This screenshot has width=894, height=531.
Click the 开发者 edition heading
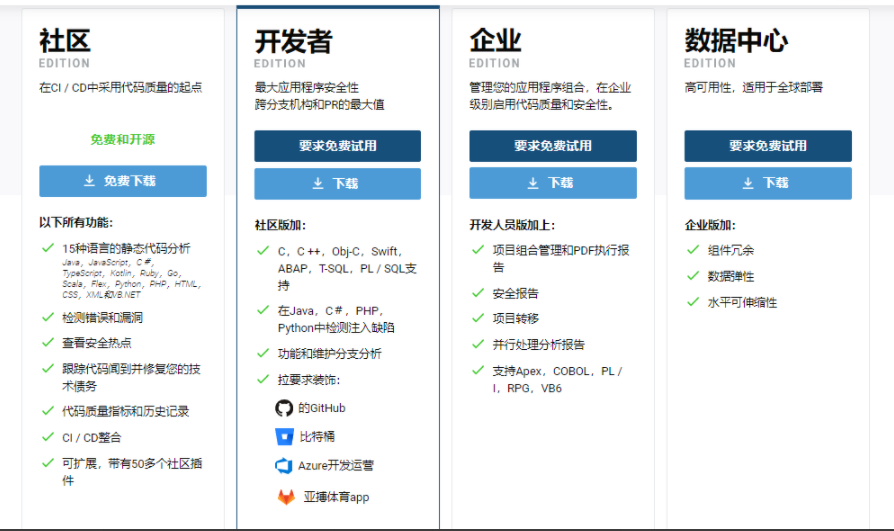(x=293, y=42)
